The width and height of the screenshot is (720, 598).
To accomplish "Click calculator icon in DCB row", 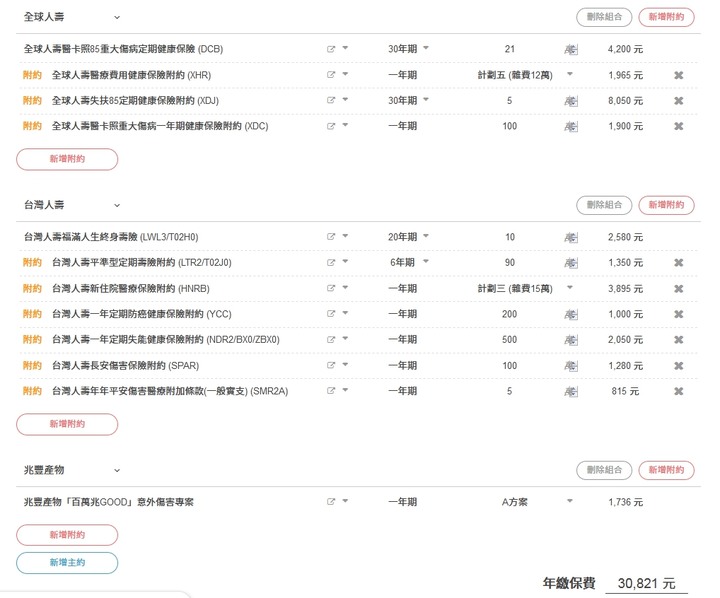I will (571, 49).
